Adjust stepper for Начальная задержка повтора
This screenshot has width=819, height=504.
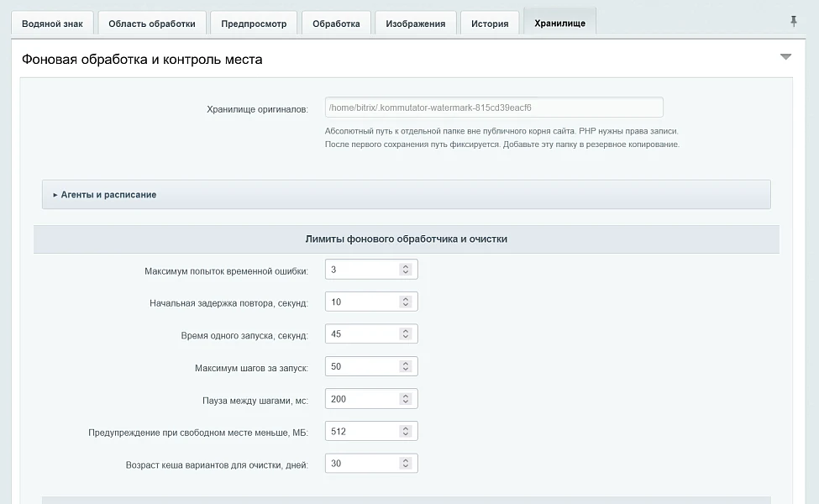pos(406,302)
